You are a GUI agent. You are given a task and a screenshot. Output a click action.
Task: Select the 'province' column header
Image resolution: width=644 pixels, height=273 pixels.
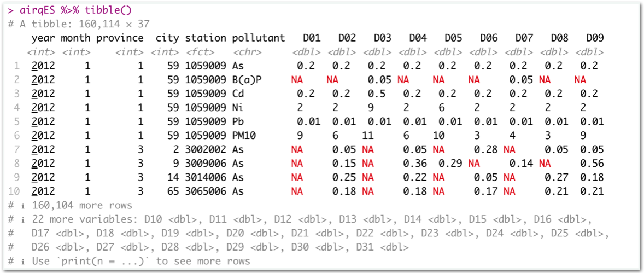pos(120,38)
